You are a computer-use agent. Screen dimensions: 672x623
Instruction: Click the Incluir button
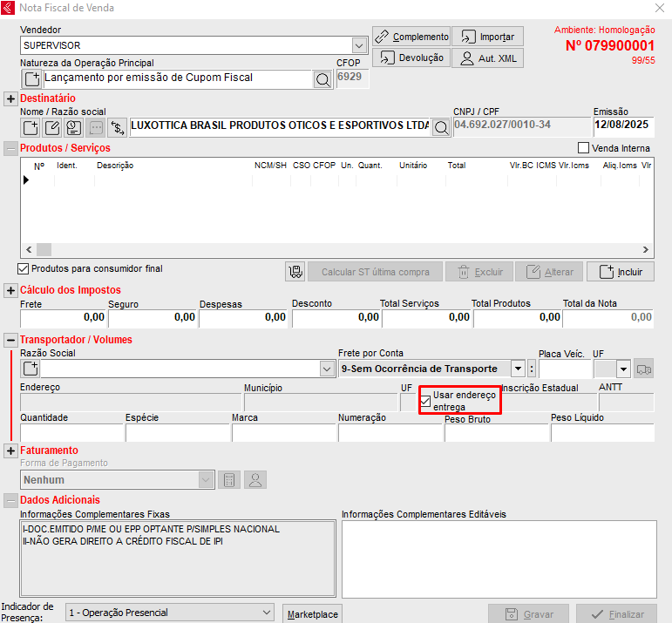pos(620,272)
